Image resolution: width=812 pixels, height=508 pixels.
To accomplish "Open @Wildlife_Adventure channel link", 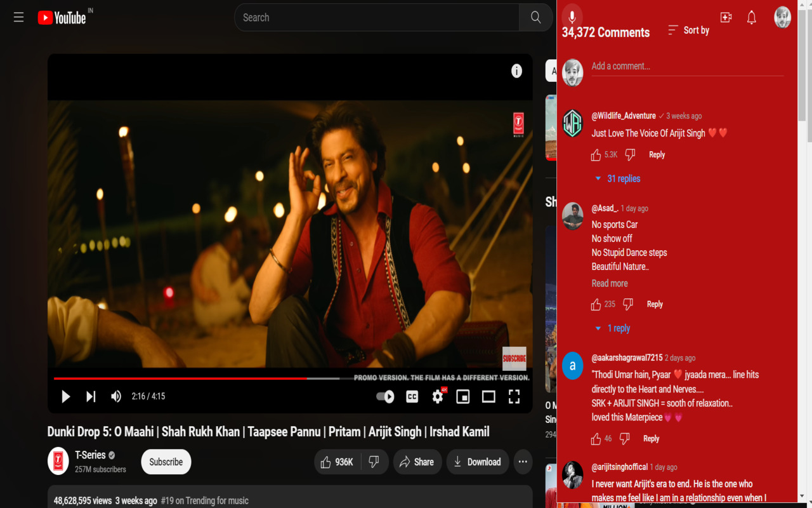I will point(624,116).
